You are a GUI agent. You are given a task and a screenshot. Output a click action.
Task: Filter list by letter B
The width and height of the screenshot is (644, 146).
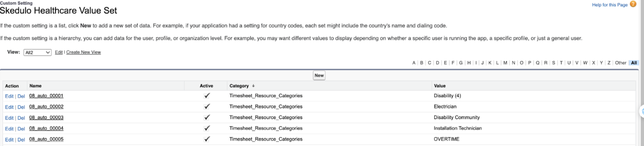[421, 63]
